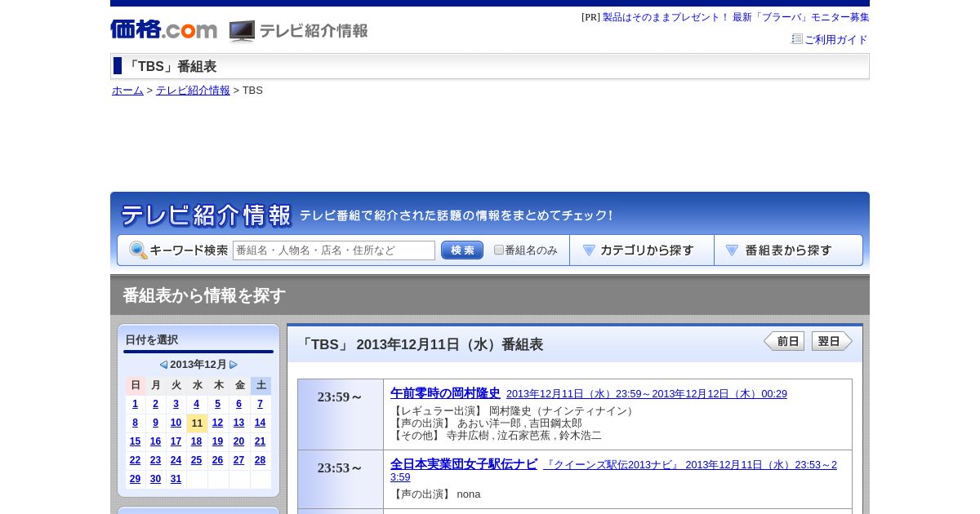
Task: Click the blue triangle icon by カテゴリから探す
Action: click(x=589, y=250)
